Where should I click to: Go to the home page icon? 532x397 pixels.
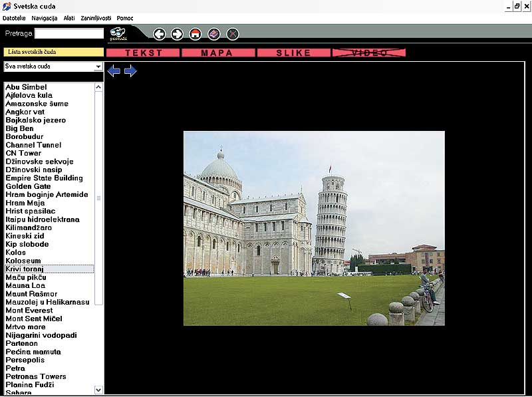pos(195,34)
